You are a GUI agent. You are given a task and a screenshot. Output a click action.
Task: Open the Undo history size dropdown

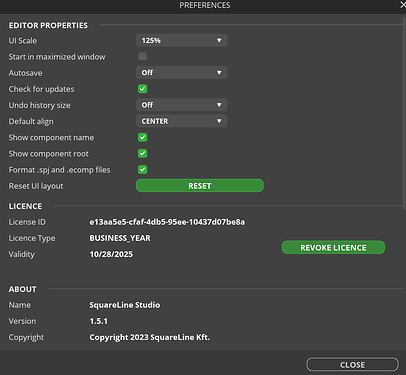pos(182,105)
